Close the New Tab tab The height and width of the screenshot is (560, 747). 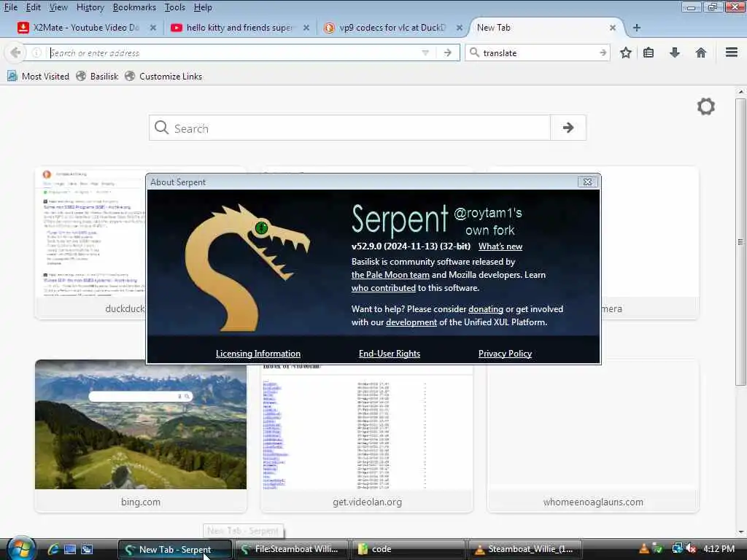pyautogui.click(x=613, y=28)
